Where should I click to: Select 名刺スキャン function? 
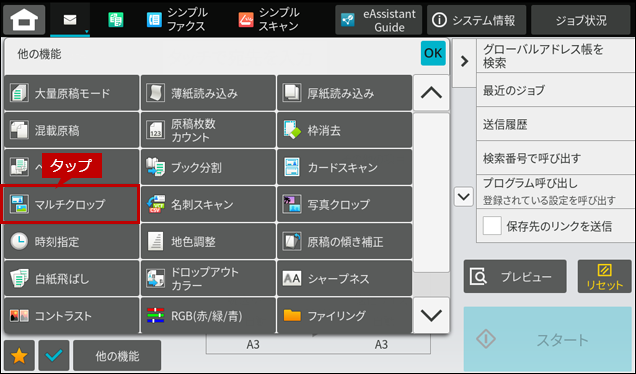point(208,204)
